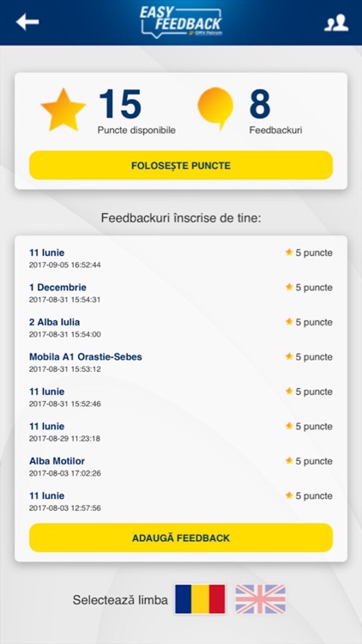Select the Romanian flag language

[200, 599]
